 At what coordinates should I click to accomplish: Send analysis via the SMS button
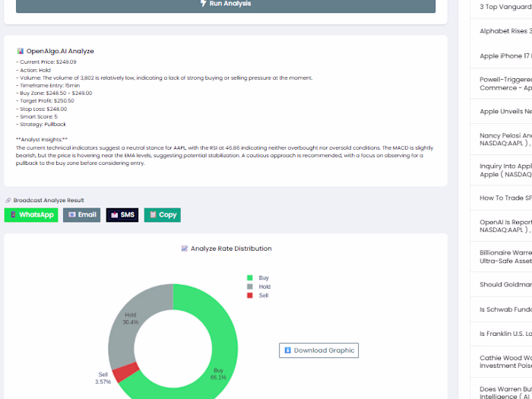122,215
